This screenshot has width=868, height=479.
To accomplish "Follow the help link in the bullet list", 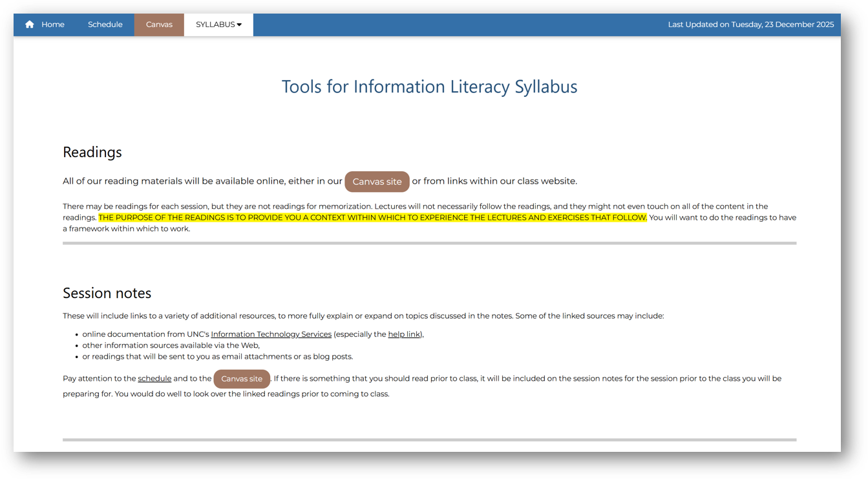I will (x=404, y=334).
